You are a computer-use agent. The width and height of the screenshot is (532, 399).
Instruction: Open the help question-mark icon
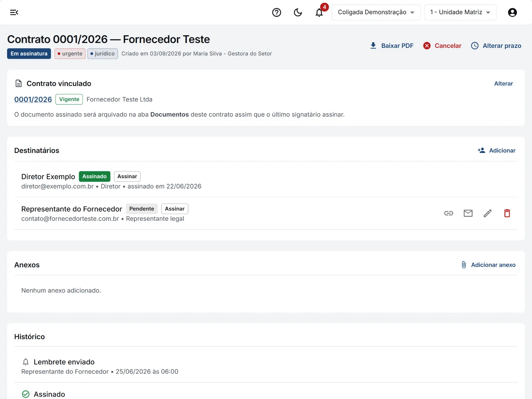pos(276,12)
